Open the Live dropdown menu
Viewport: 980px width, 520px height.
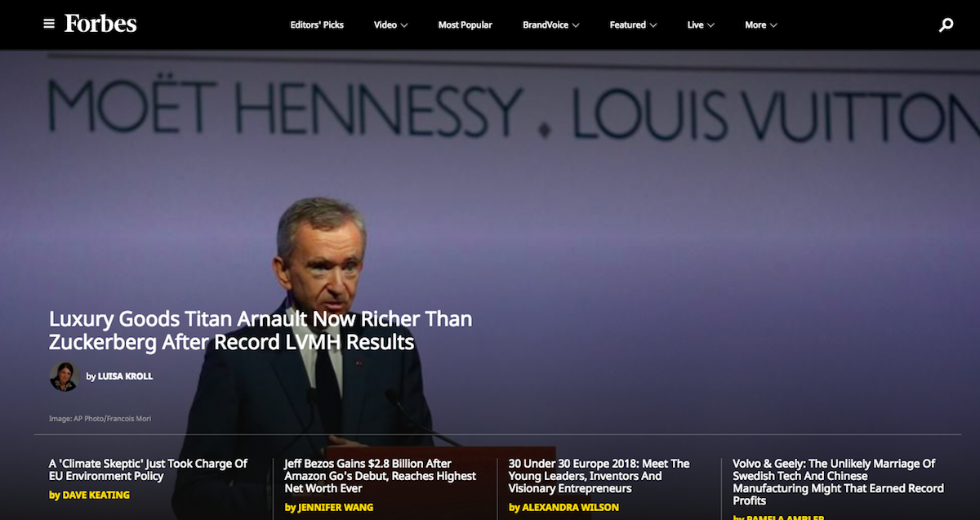coord(700,25)
